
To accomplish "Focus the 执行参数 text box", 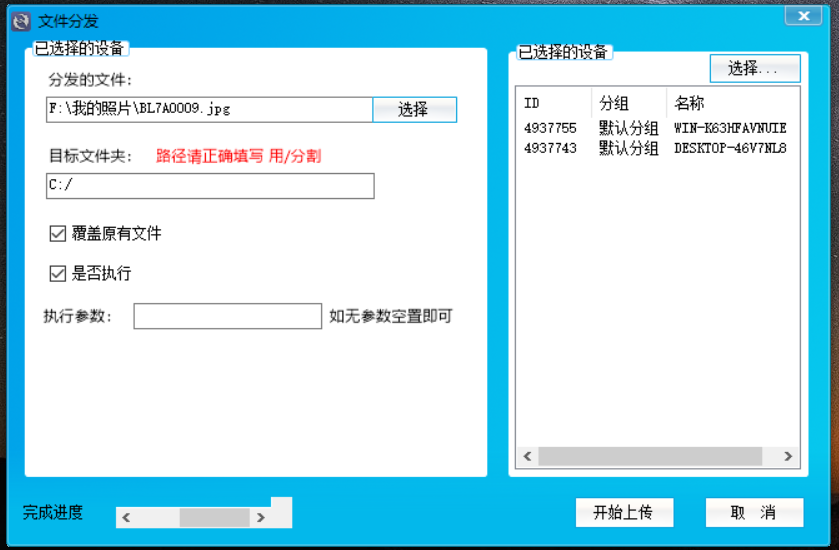I will pyautogui.click(x=227, y=316).
